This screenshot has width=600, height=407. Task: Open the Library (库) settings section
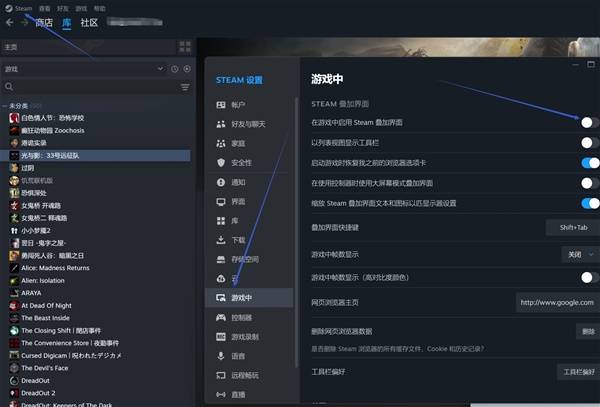coord(249,221)
